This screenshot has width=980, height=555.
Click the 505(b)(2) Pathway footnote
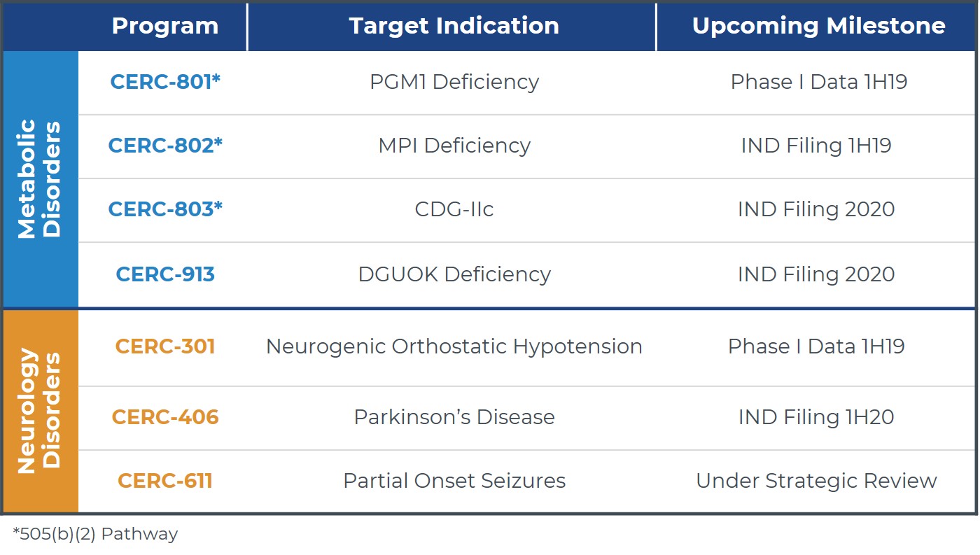click(x=95, y=534)
